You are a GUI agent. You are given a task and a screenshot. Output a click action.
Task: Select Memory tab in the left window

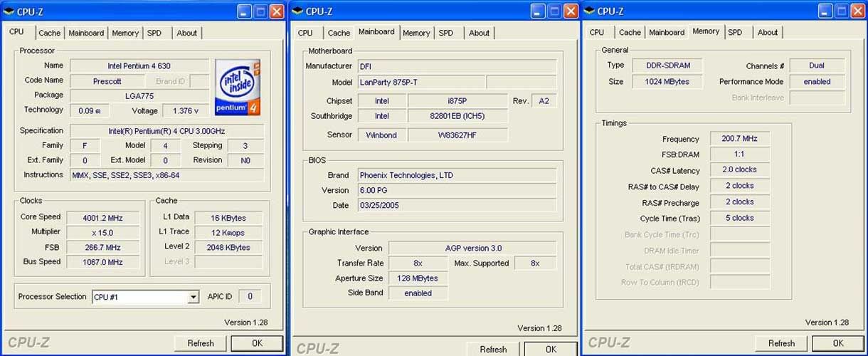(125, 33)
